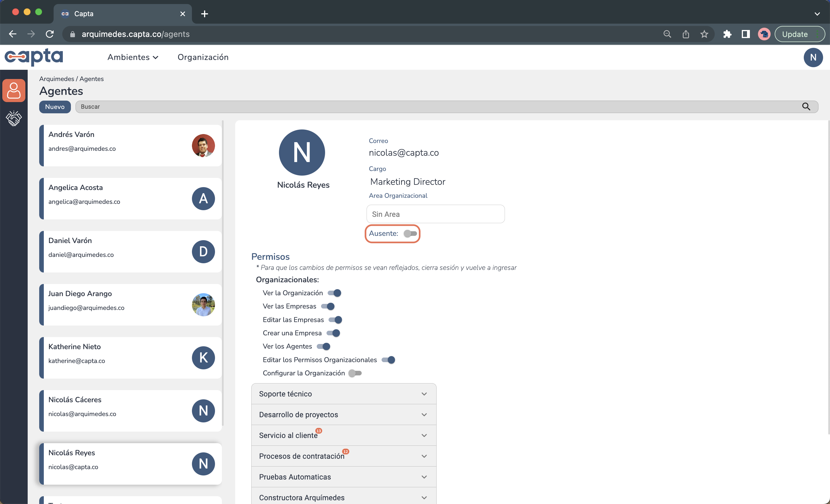Expand Servicio al cliente section

coord(344,435)
